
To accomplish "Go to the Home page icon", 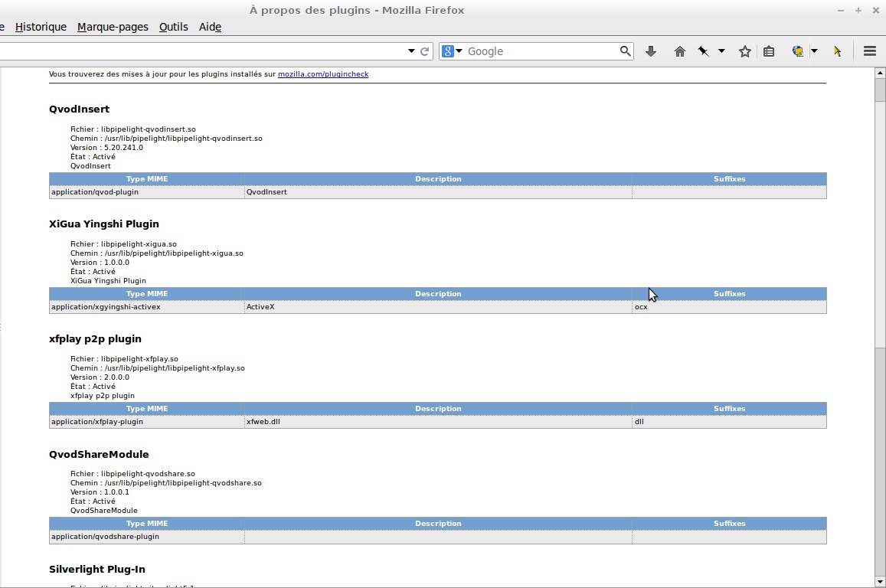I will coord(680,51).
